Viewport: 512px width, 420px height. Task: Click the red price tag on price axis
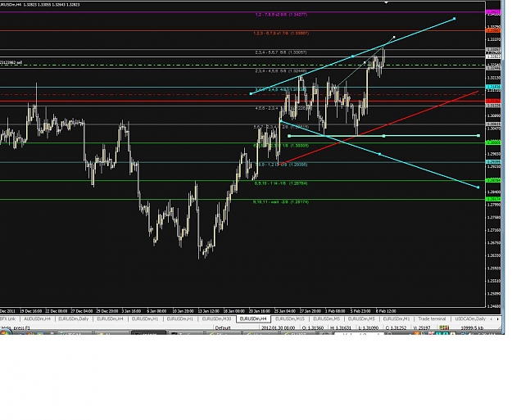(493, 101)
